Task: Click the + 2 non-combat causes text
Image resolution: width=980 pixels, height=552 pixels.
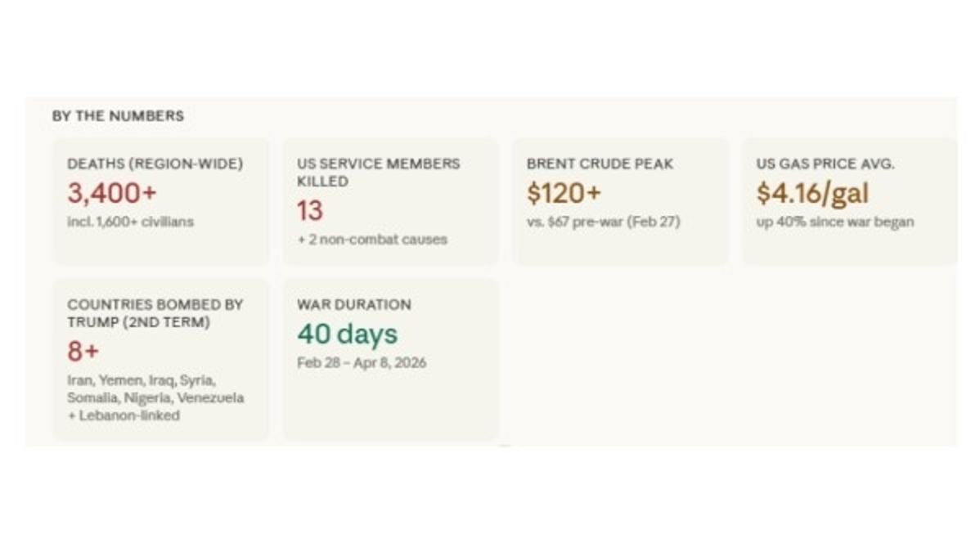Action: pyautogui.click(x=372, y=240)
